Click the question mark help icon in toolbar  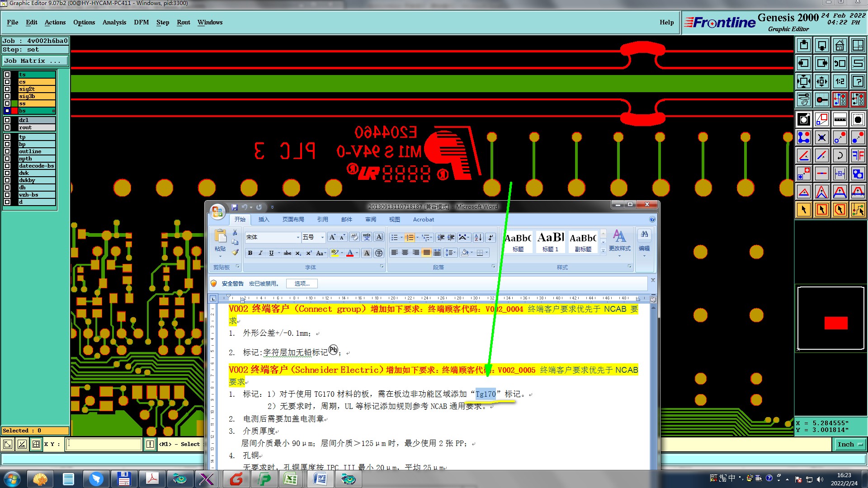click(858, 81)
